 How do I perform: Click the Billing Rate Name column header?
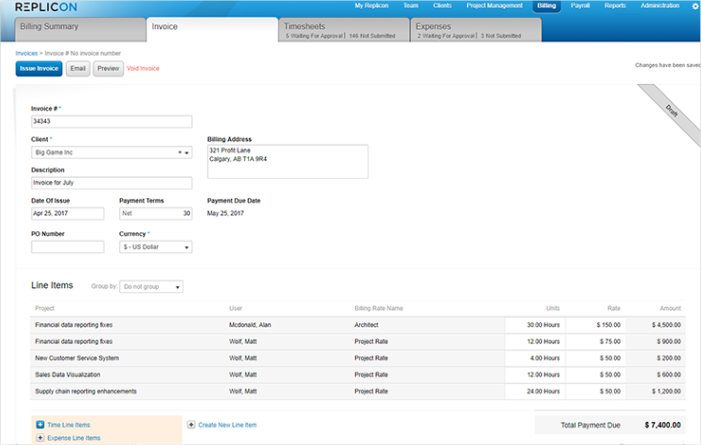pyautogui.click(x=379, y=308)
